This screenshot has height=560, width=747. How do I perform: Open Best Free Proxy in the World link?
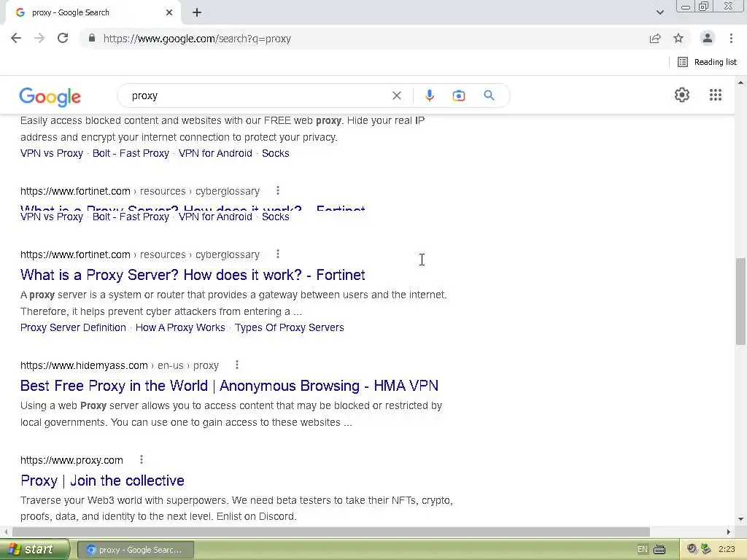click(x=229, y=386)
